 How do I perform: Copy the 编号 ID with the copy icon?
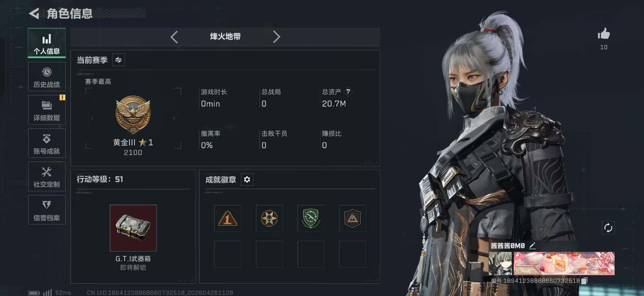(584, 281)
